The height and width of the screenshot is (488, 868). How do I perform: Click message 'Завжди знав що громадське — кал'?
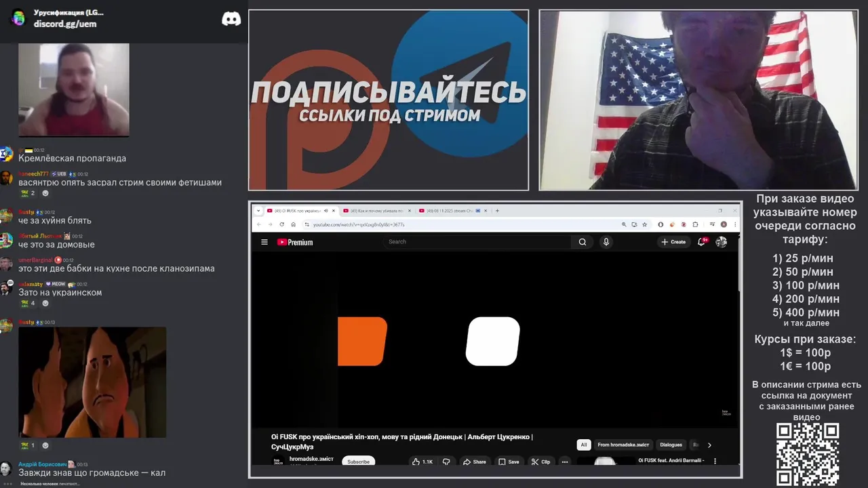click(x=92, y=473)
